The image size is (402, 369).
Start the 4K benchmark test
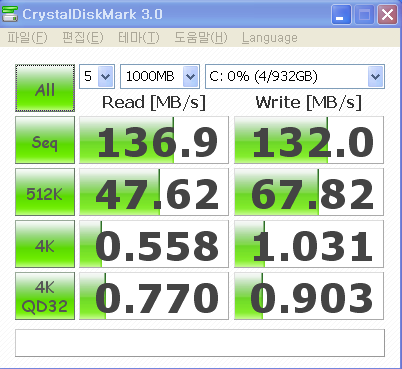click(45, 244)
